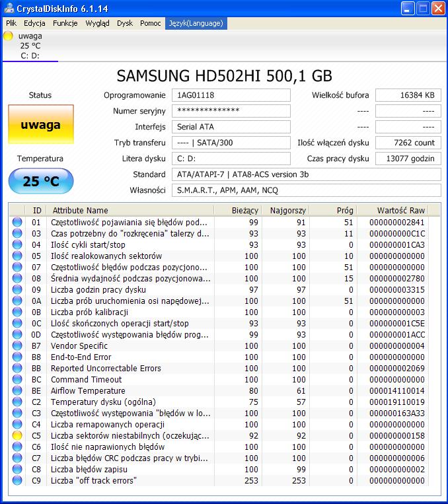Click the blue status icon of attribute 0D

pos(17,334)
